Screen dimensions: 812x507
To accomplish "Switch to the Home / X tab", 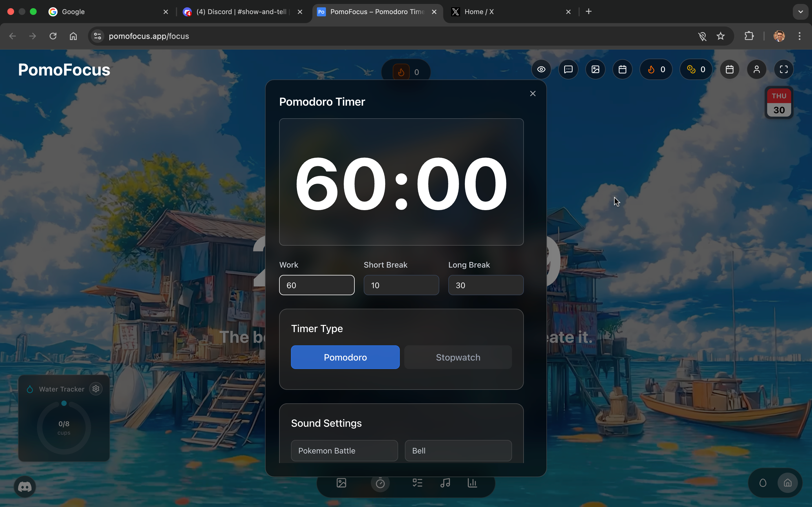I will [478, 12].
